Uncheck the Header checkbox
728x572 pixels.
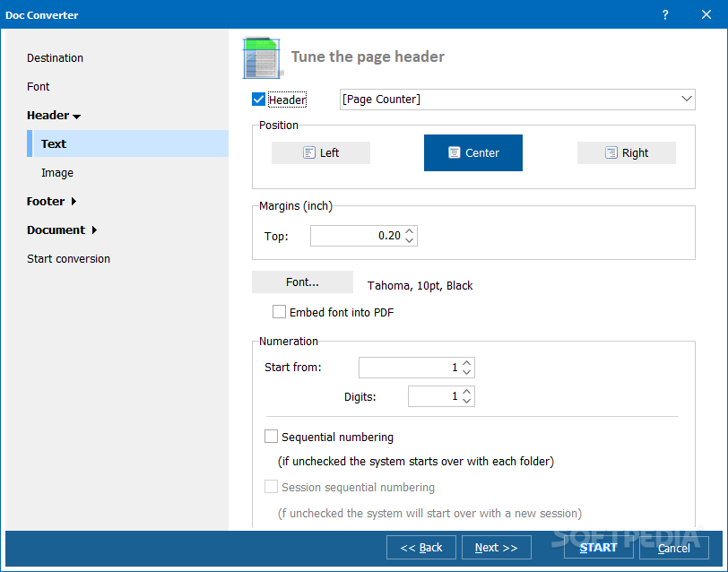pos(258,100)
